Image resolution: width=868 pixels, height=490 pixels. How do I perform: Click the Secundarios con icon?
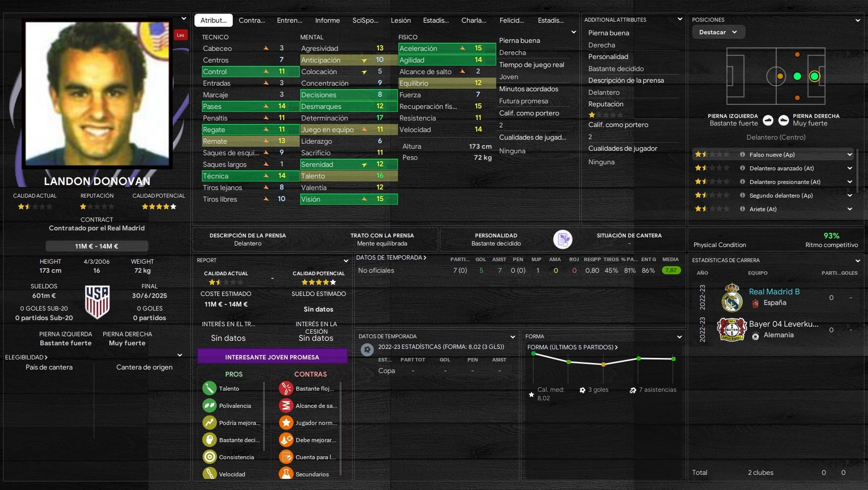(x=286, y=474)
